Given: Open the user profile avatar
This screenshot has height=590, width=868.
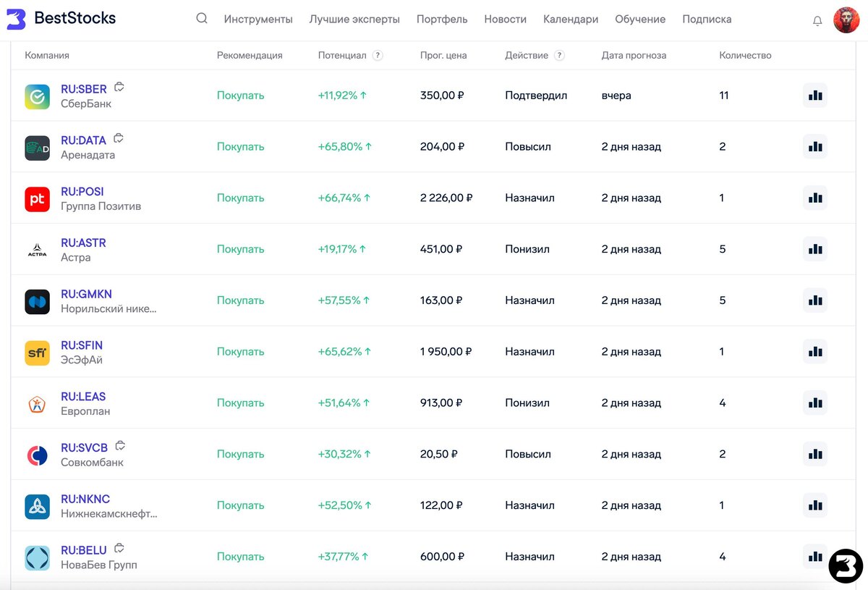Looking at the screenshot, I should coord(846,20).
